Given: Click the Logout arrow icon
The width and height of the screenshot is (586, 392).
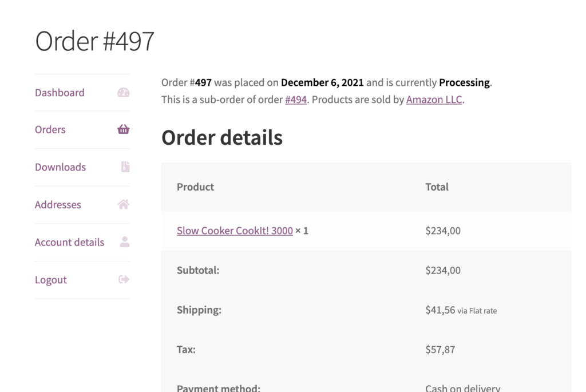Looking at the screenshot, I should (124, 279).
